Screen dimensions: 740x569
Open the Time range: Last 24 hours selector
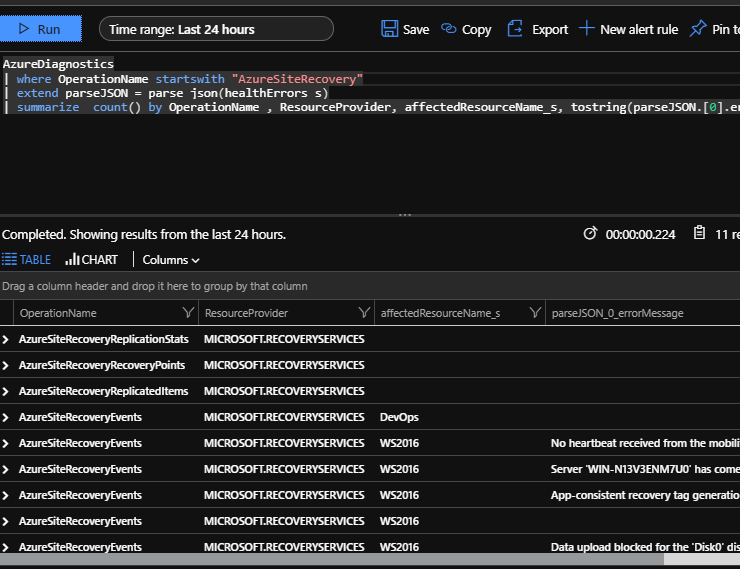pos(216,29)
